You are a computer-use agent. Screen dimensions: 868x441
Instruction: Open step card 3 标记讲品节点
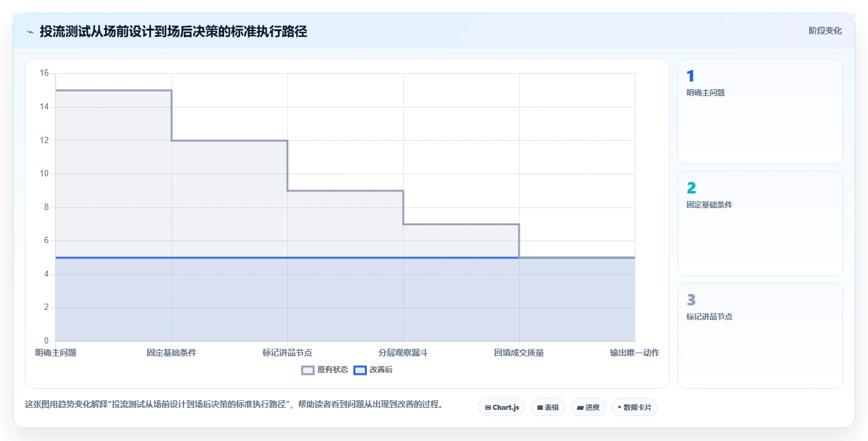(x=760, y=335)
